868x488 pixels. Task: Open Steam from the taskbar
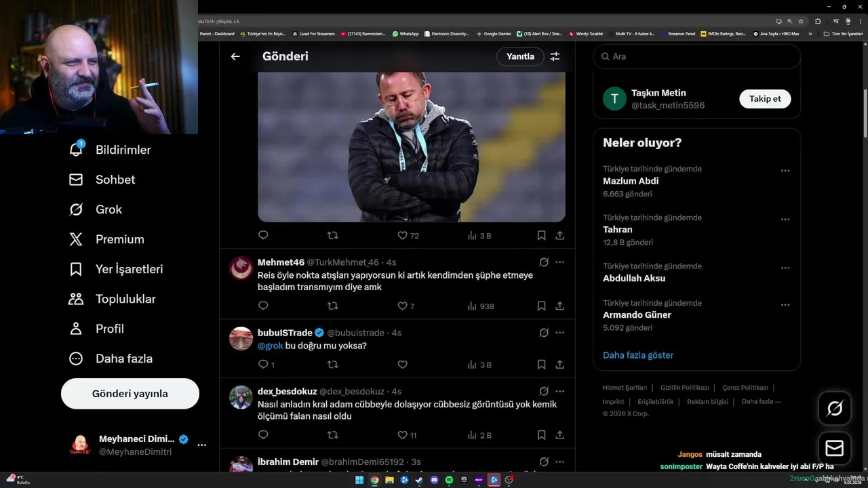[x=419, y=480]
